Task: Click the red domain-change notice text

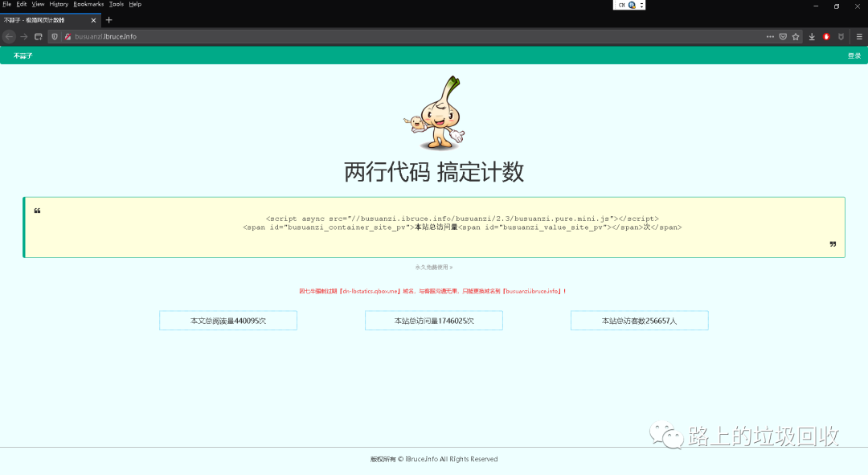Action: tap(432, 291)
